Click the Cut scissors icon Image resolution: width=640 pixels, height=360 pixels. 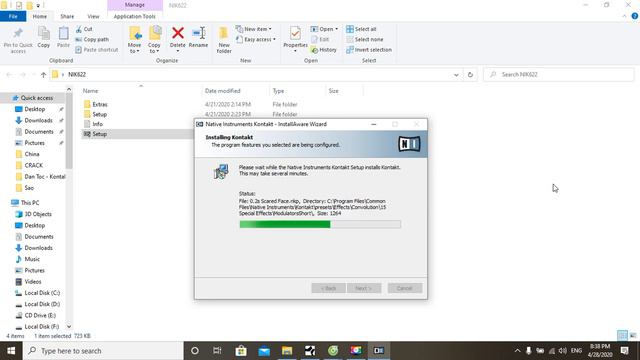click(x=79, y=29)
